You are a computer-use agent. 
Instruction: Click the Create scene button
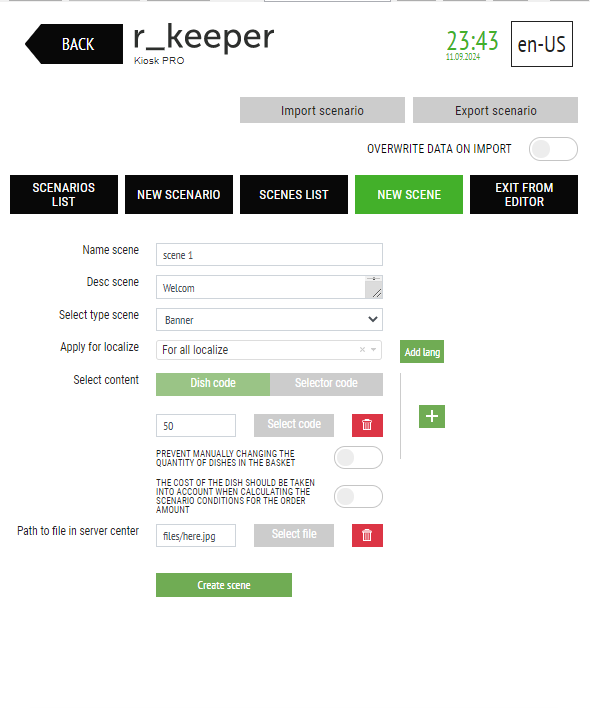coord(224,585)
